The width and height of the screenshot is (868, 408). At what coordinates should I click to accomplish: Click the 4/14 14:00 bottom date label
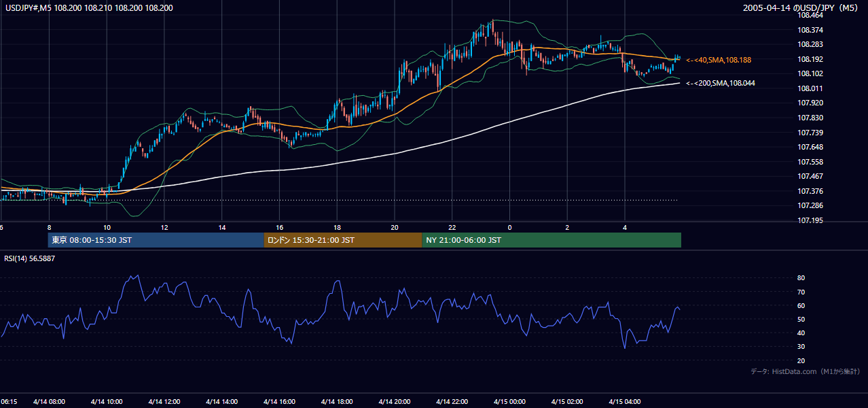222,402
